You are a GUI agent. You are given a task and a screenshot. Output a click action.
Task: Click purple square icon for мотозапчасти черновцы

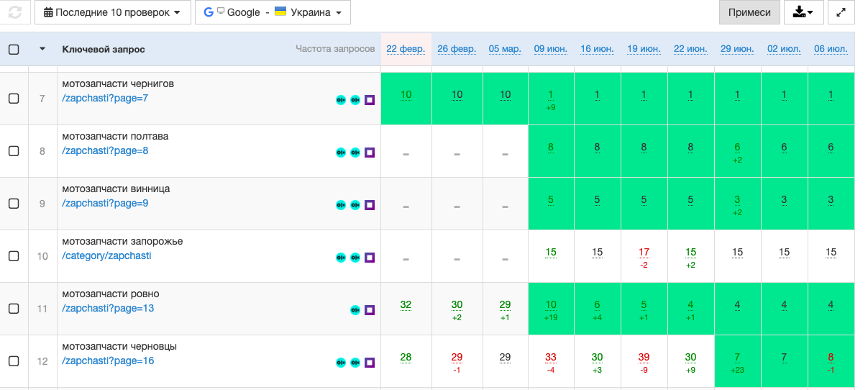(370, 363)
